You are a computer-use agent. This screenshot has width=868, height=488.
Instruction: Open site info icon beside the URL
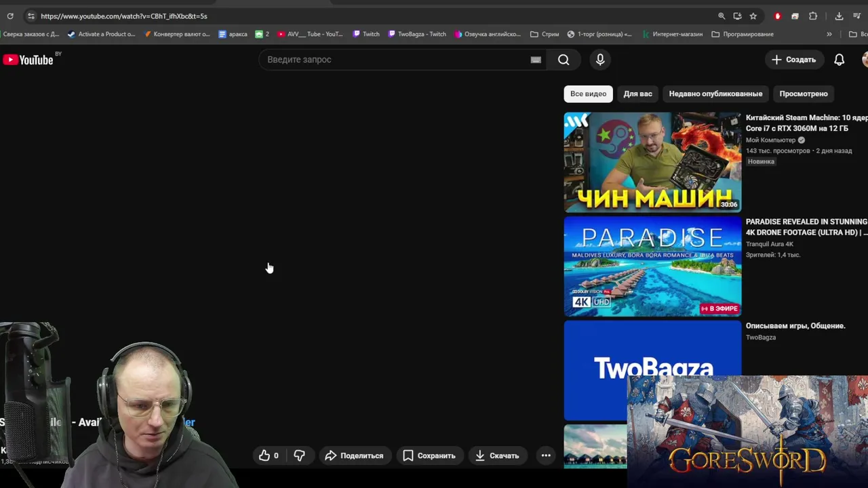pyautogui.click(x=31, y=16)
